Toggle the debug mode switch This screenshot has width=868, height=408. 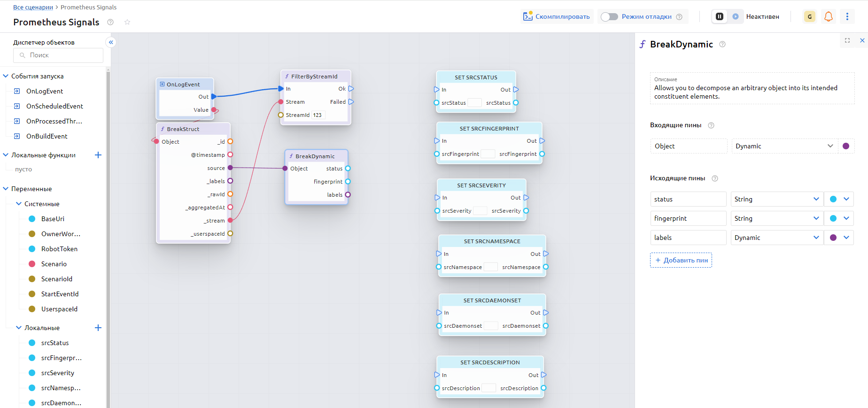pyautogui.click(x=609, y=16)
